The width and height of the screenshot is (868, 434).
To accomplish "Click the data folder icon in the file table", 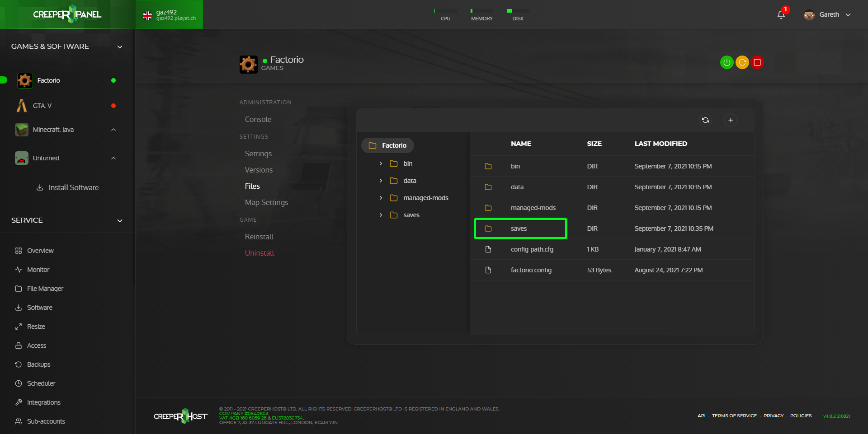I will [488, 187].
